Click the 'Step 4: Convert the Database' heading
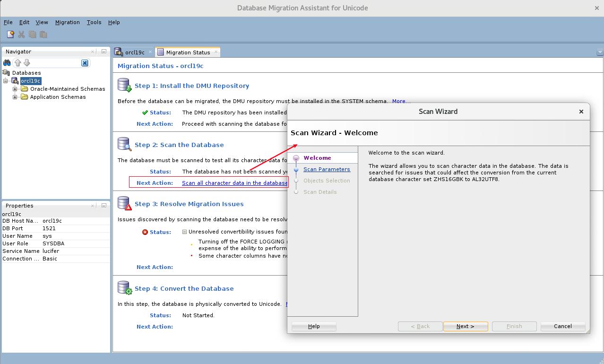The height and width of the screenshot is (364, 604). tap(184, 288)
